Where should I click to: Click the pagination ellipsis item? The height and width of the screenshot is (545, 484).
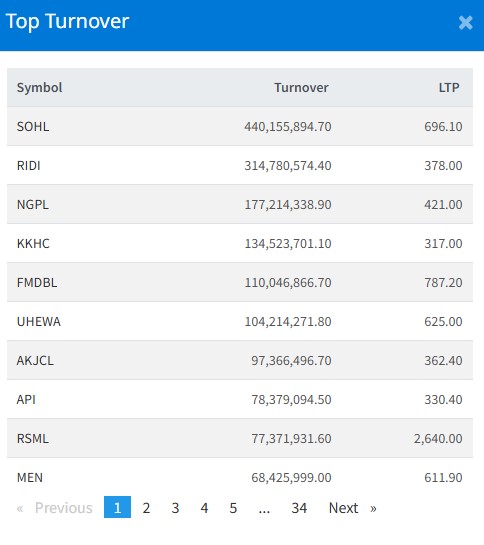264,508
